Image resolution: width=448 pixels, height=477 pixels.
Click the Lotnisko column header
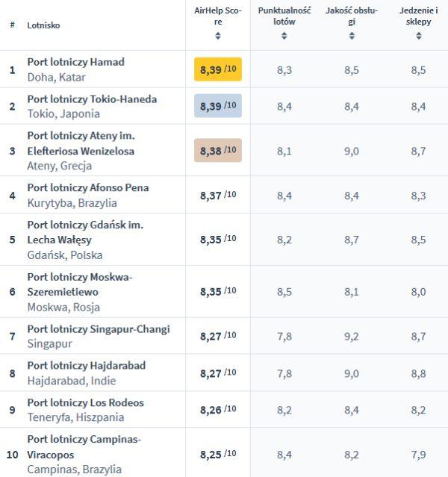[43, 25]
